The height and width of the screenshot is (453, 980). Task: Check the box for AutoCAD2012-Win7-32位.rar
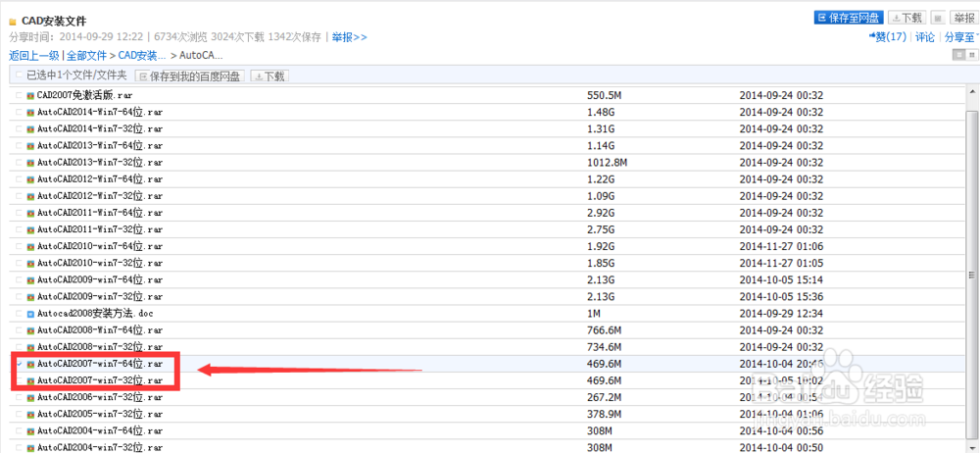point(19,196)
